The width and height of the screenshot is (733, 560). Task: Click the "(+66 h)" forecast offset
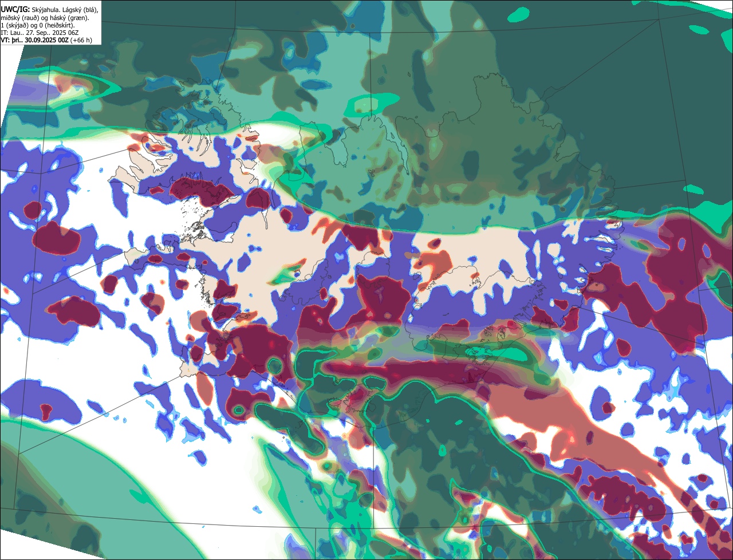pos(81,41)
